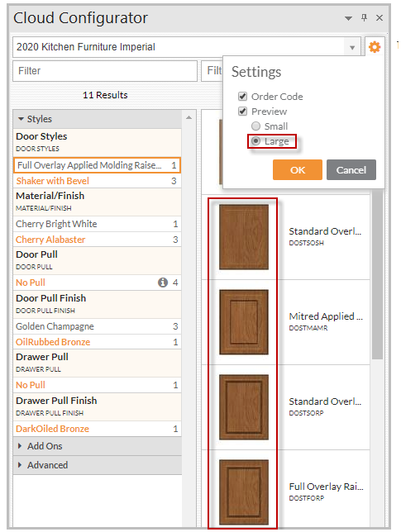The width and height of the screenshot is (401, 532).
Task: Choose the Large preview radio button
Action: 255,141
